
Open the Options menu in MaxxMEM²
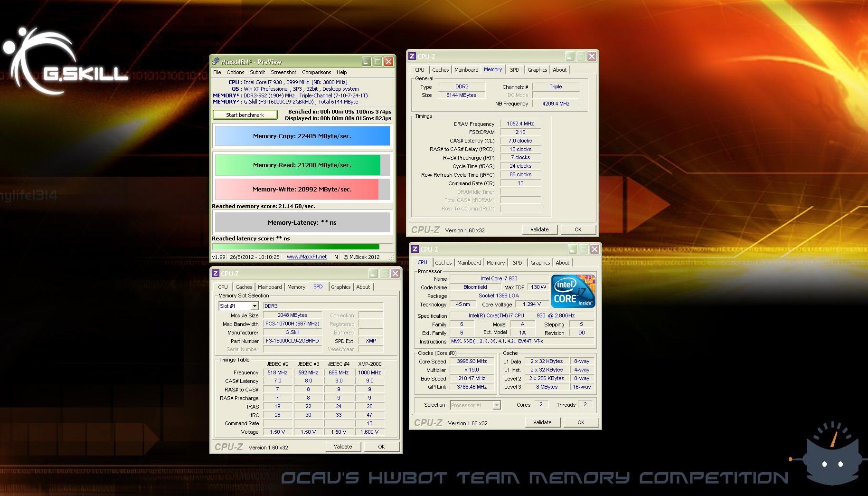coord(235,72)
